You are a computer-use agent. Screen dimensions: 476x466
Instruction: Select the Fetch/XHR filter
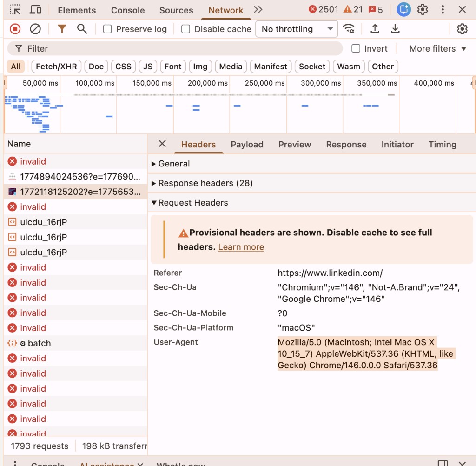tap(56, 67)
